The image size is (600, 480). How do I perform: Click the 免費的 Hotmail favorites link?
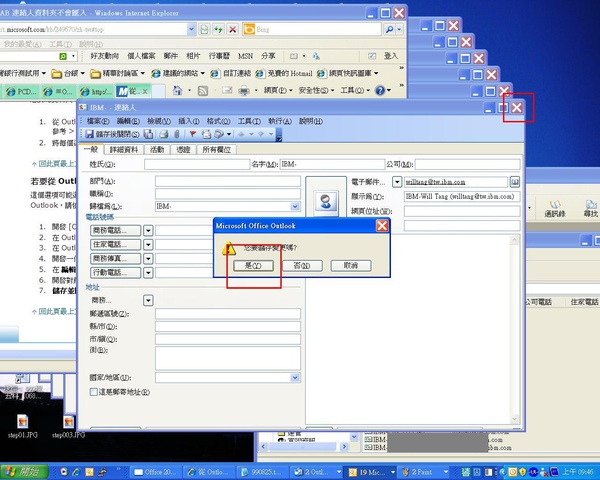coord(284,73)
